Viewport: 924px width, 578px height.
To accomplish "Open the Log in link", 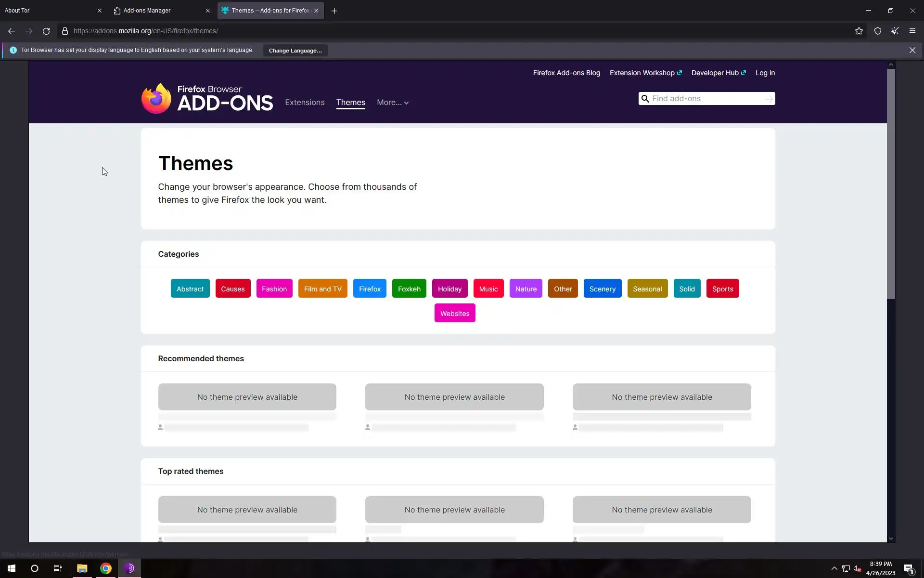I will pos(765,73).
